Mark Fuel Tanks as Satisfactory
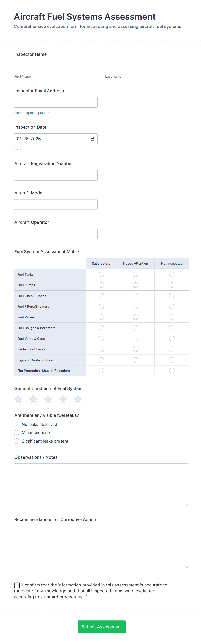This screenshot has width=201, height=644. pos(101,274)
